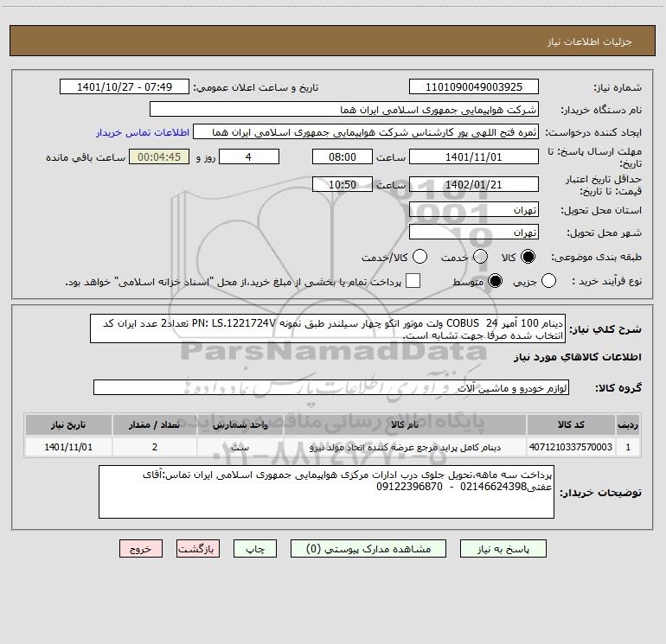Click the شهر محل تحویل field
Viewport: 666px width, 644px height.
tap(472, 233)
